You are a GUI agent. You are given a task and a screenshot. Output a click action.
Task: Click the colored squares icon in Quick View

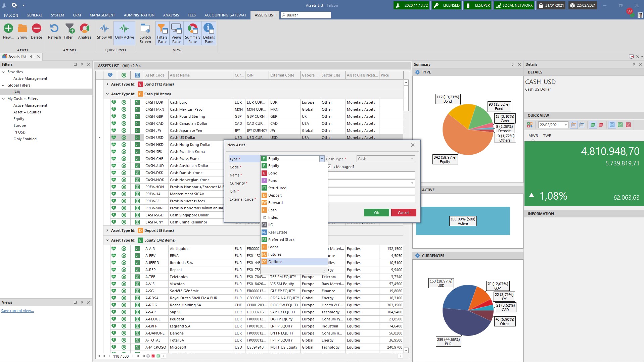tap(530, 125)
